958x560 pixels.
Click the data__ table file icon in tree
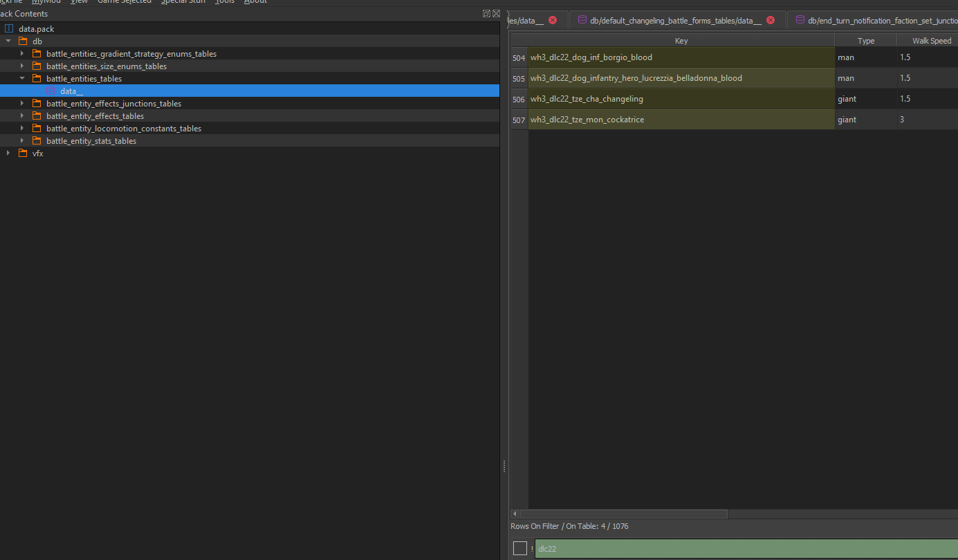[x=50, y=91]
